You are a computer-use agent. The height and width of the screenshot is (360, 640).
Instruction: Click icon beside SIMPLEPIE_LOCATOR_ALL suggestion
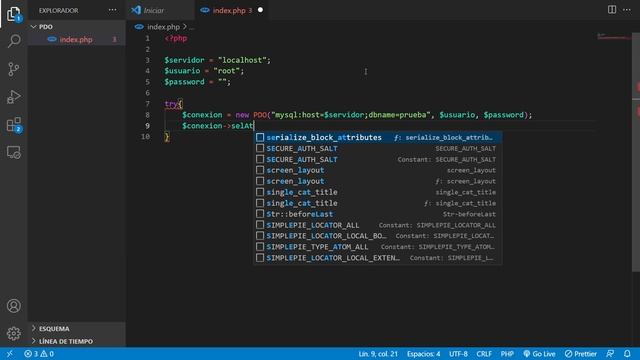pyautogui.click(x=260, y=225)
